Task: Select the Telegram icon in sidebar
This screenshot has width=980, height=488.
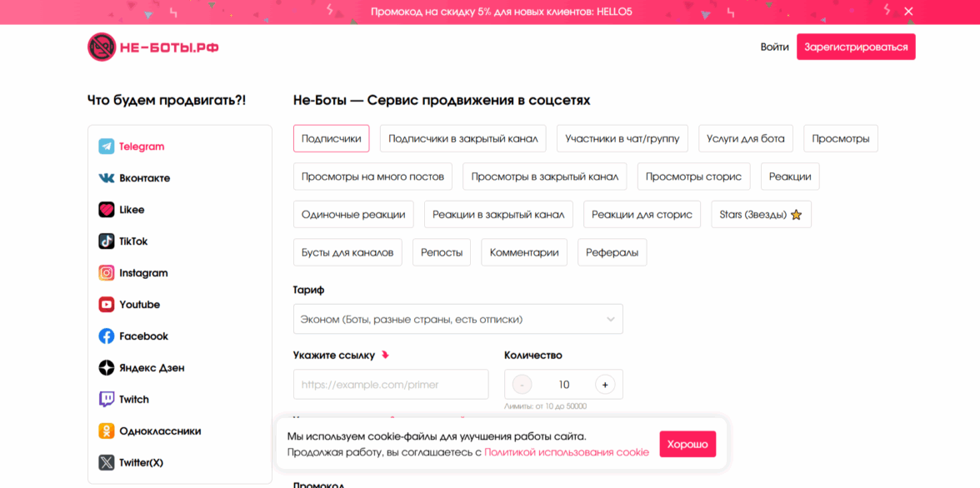Action: [x=107, y=147]
